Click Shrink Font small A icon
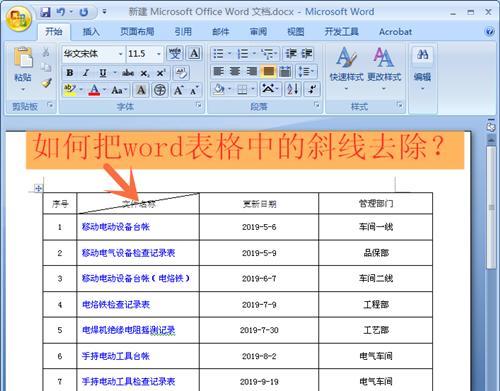Screen dimensions: 500x391 click(x=194, y=90)
